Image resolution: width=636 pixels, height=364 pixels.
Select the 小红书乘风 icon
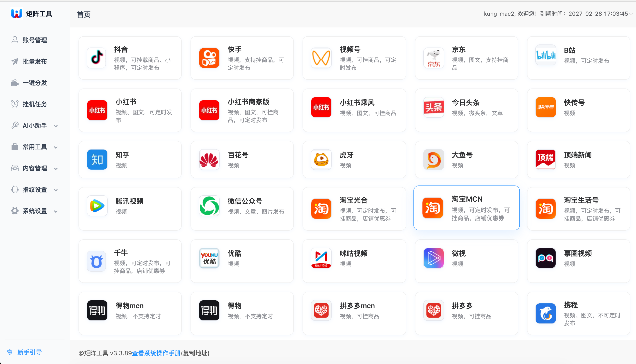pos(321,107)
